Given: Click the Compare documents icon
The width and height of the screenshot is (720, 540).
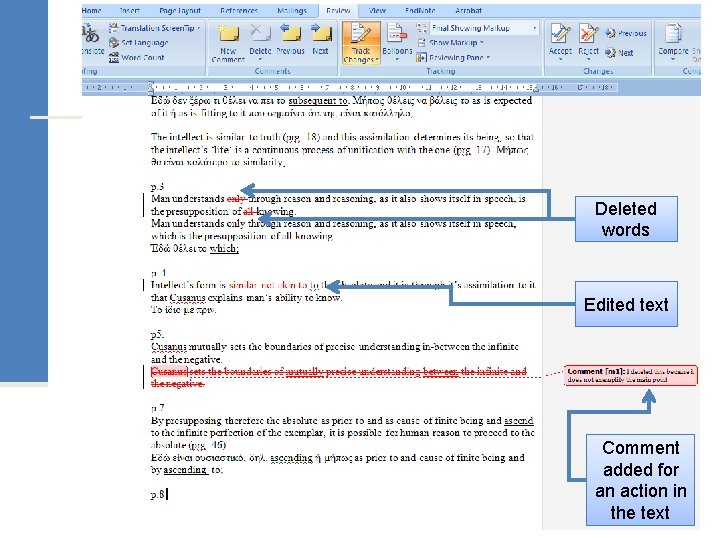Looking at the screenshot, I should point(673,34).
